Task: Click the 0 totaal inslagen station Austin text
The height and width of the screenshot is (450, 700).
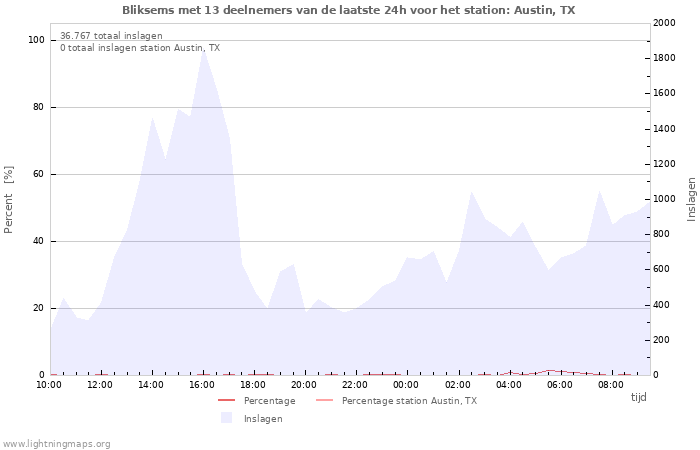Action: [140, 48]
